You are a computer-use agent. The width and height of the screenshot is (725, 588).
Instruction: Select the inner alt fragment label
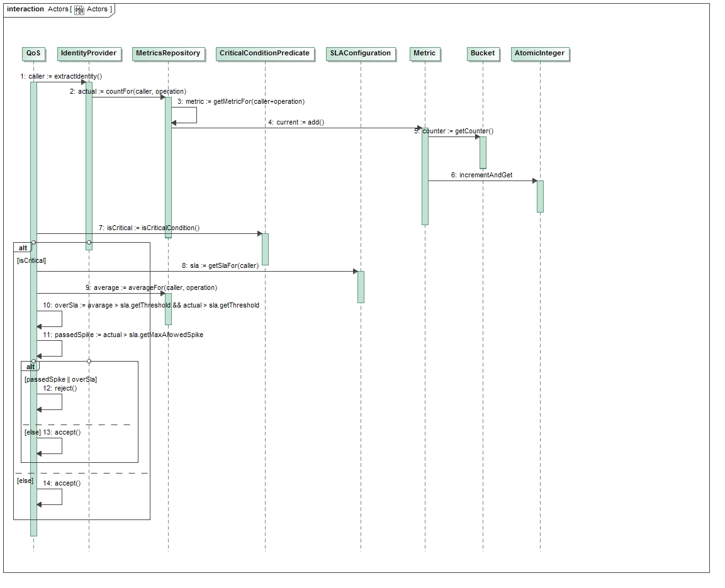[x=30, y=367]
